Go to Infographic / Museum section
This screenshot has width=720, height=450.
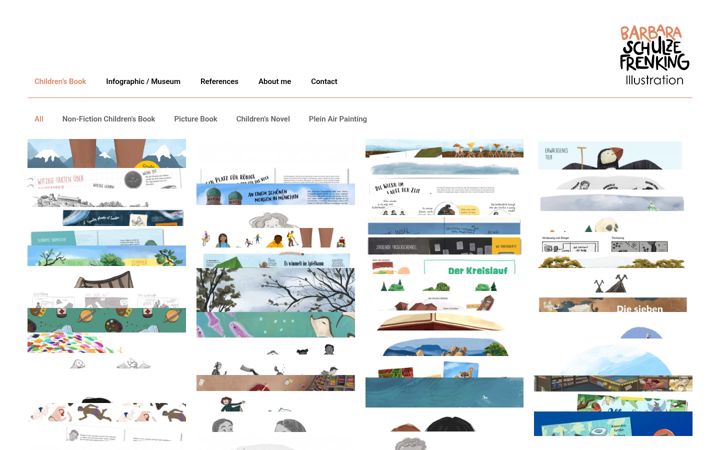(x=143, y=81)
